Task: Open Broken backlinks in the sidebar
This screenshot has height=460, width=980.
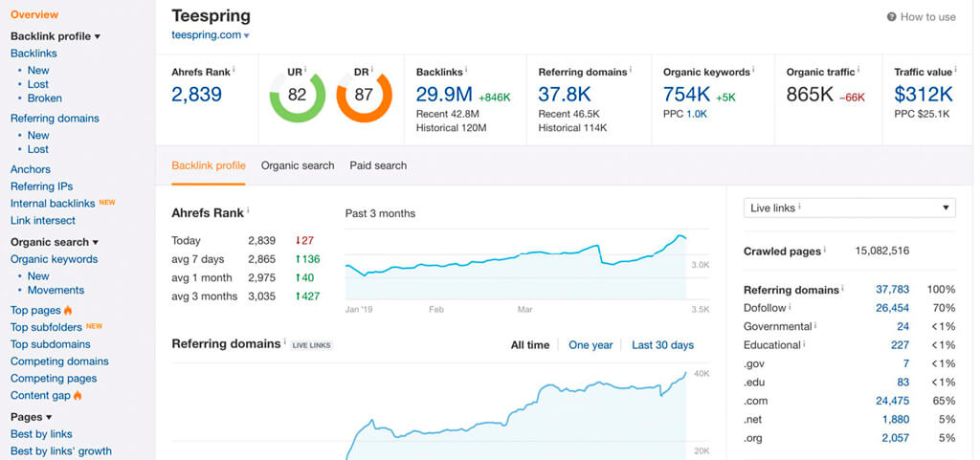Action: click(x=44, y=98)
